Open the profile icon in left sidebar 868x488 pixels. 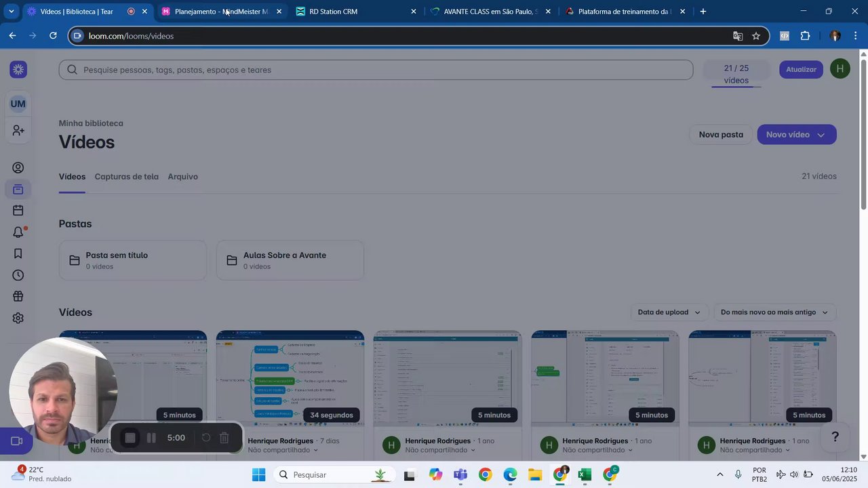[18, 168]
